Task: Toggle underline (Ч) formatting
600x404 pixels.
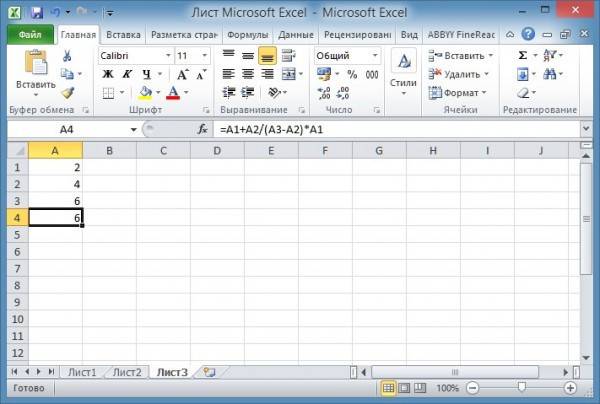Action: [x=146, y=74]
